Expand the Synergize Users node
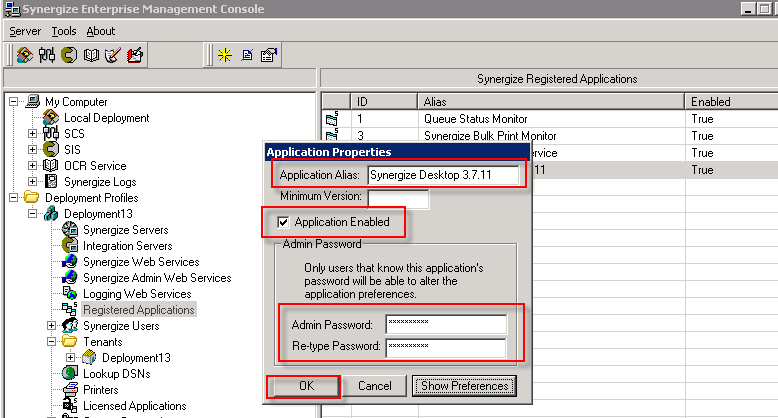Viewport: 778px width, 418px height. coord(51,326)
